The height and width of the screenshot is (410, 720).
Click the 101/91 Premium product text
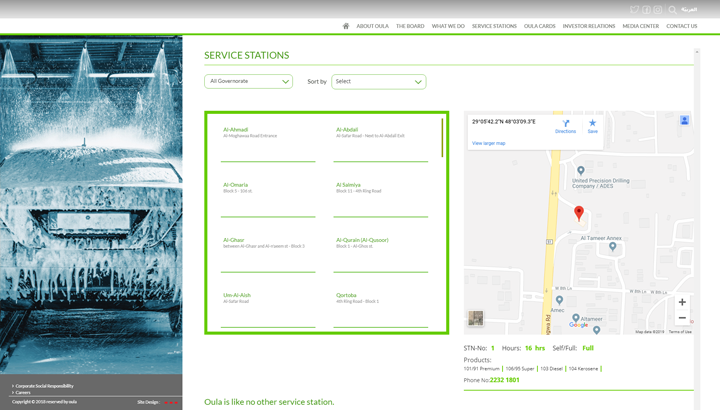[481, 369]
